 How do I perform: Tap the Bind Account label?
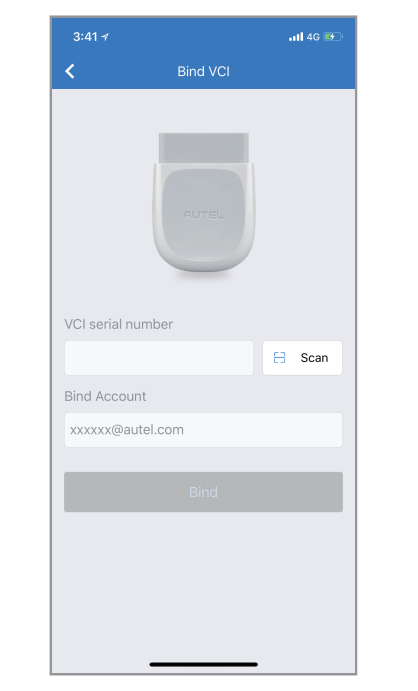(105, 396)
